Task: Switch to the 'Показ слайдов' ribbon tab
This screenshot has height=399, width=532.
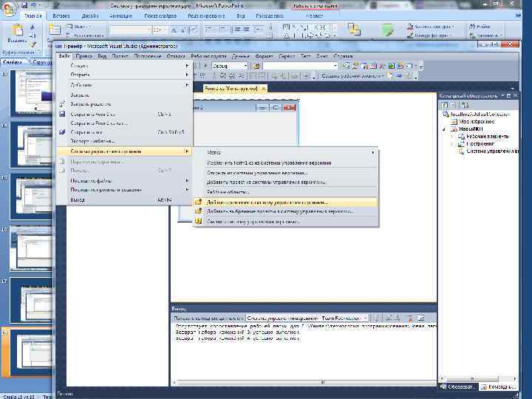Action: click(160, 16)
